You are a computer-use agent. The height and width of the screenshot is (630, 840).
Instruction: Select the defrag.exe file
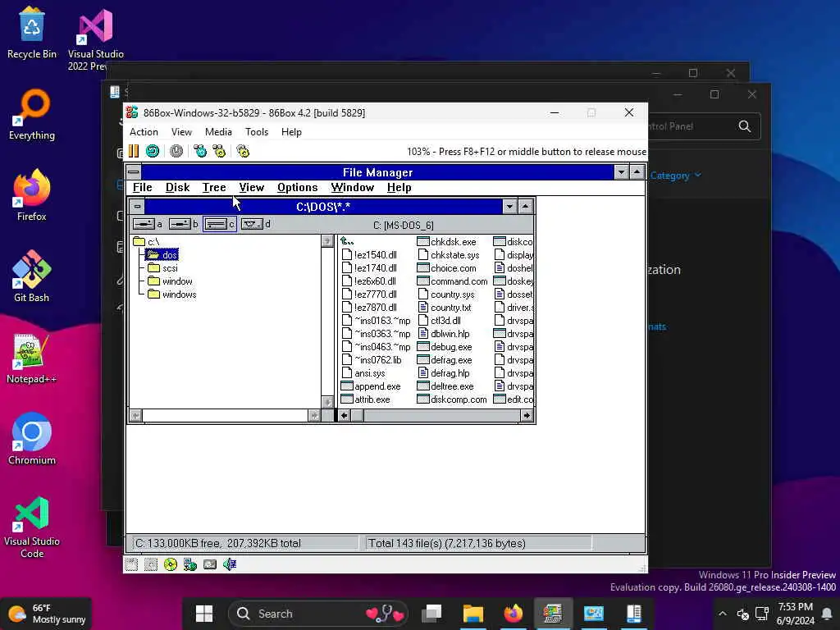(444, 360)
